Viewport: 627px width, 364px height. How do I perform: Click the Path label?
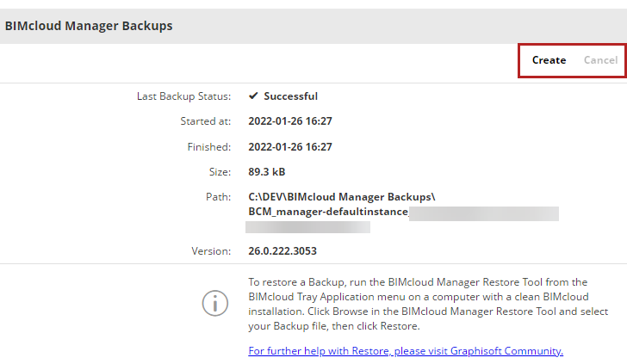(x=218, y=197)
